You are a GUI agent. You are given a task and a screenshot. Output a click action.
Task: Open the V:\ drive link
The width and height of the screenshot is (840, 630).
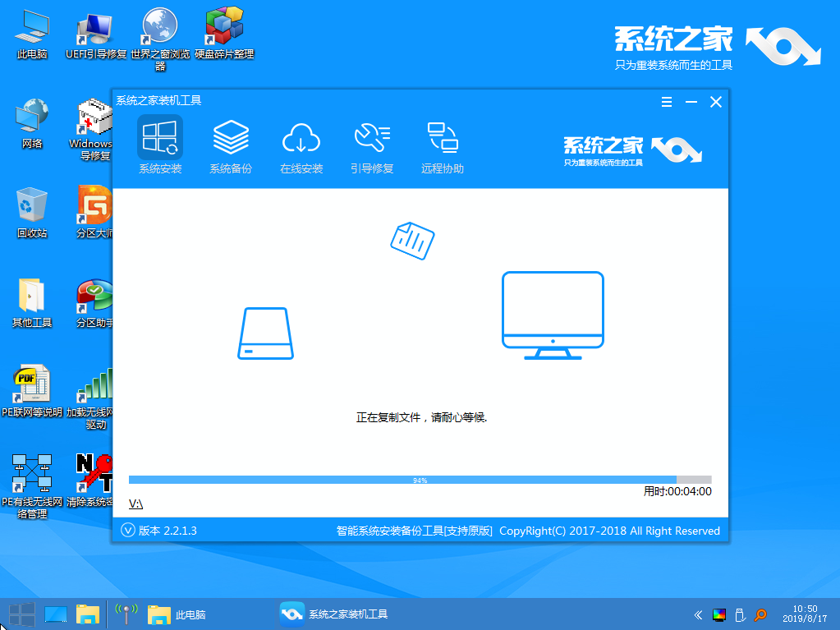pyautogui.click(x=135, y=503)
